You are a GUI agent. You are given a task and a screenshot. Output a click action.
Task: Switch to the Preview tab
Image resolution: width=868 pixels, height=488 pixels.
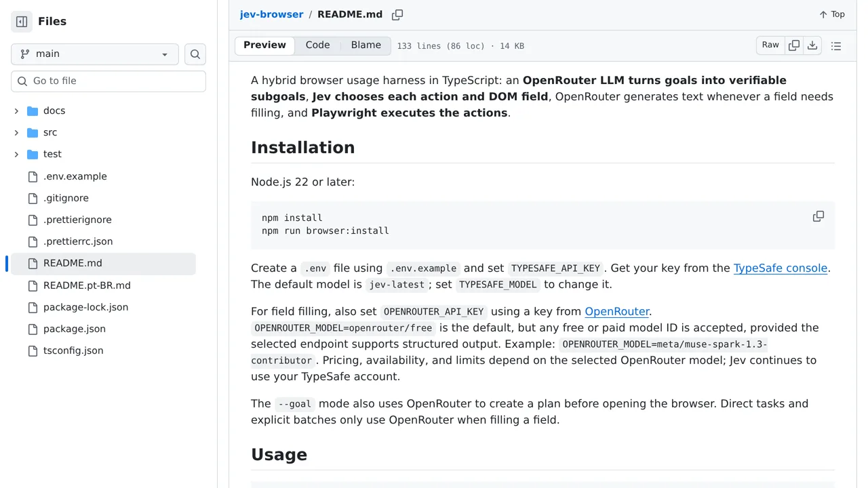pos(264,45)
